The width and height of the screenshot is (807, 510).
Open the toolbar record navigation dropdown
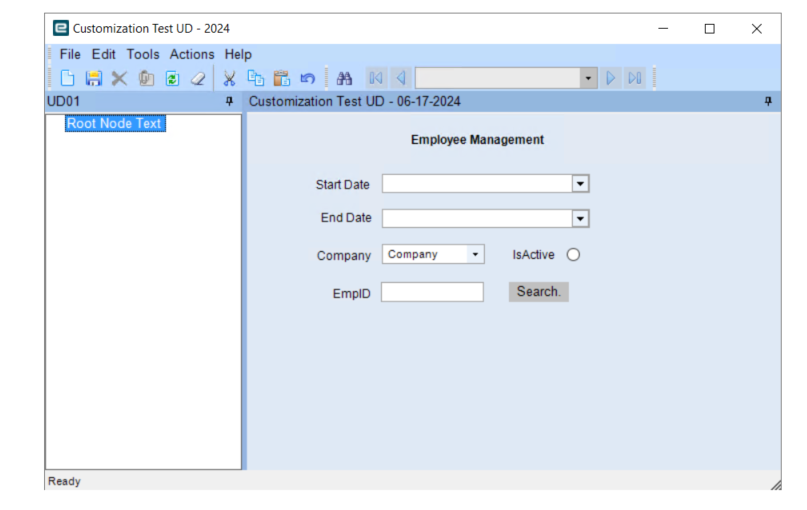(x=588, y=78)
